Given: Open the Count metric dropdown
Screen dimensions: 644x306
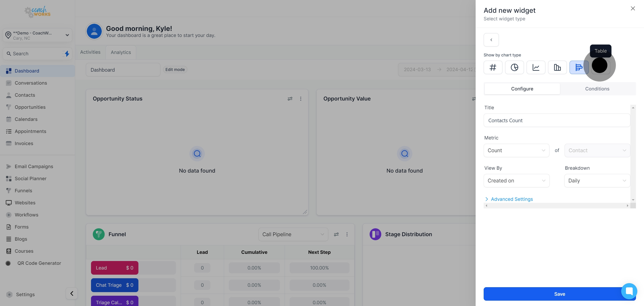Looking at the screenshot, I should pos(516,150).
